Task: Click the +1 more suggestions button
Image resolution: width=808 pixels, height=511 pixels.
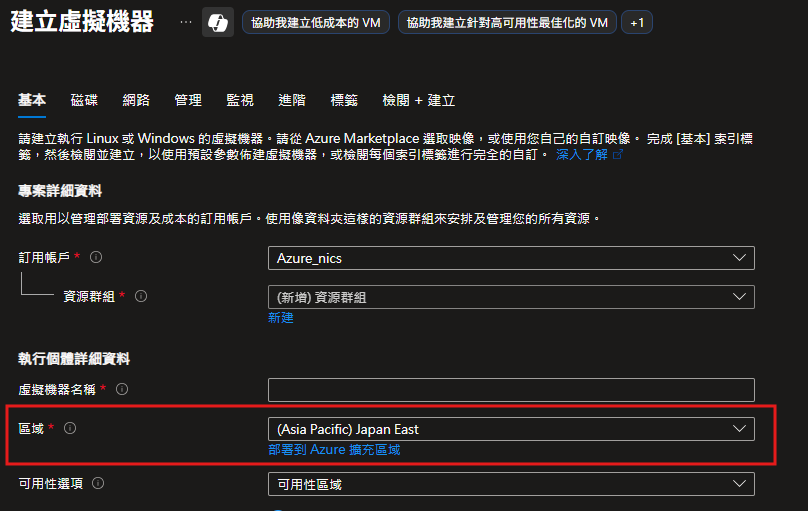Action: pos(637,23)
